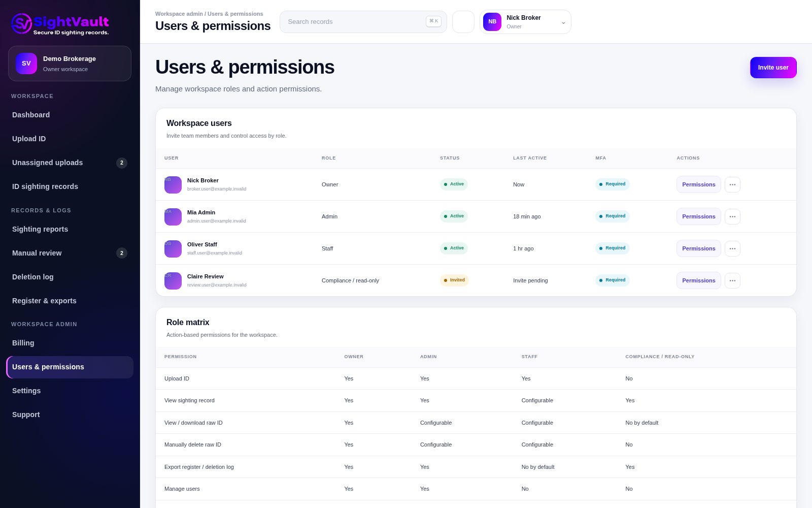
Task: Click Active status badge for Nick Broker
Action: [x=454, y=184]
